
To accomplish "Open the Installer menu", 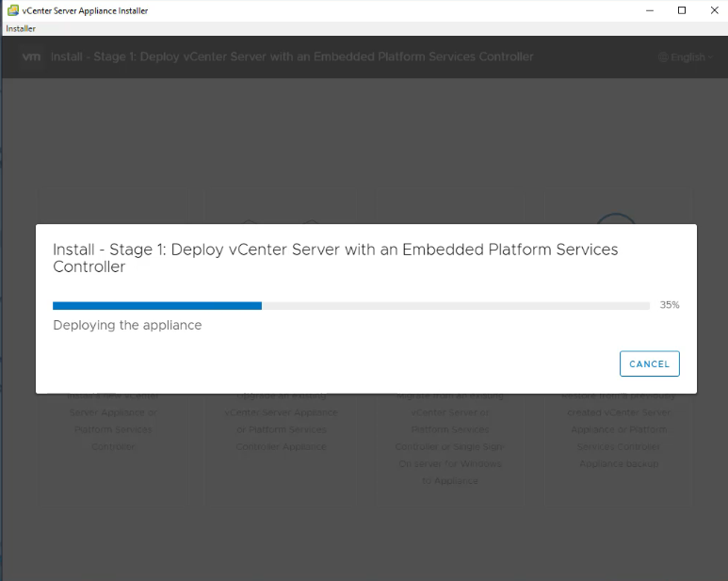I will click(21, 28).
